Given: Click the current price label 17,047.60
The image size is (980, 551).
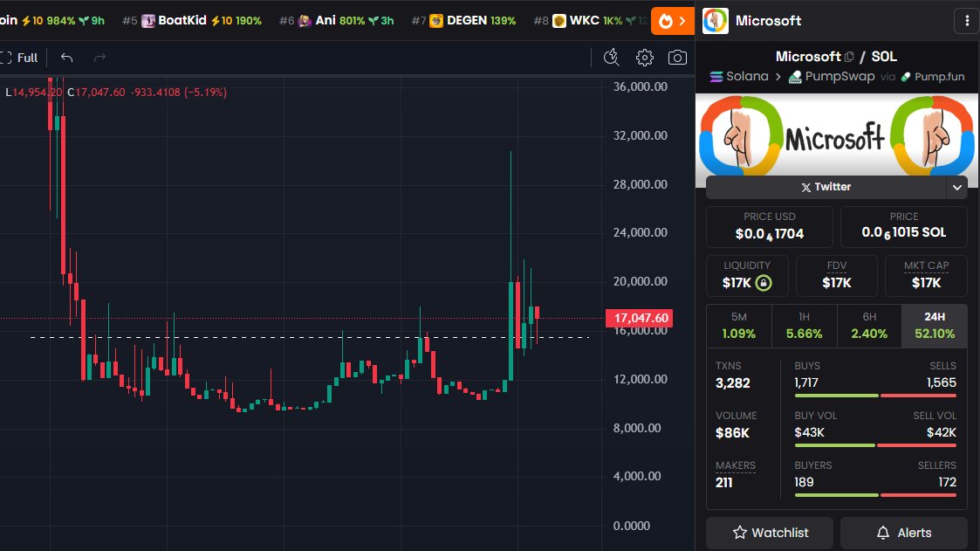Looking at the screenshot, I should (x=639, y=318).
